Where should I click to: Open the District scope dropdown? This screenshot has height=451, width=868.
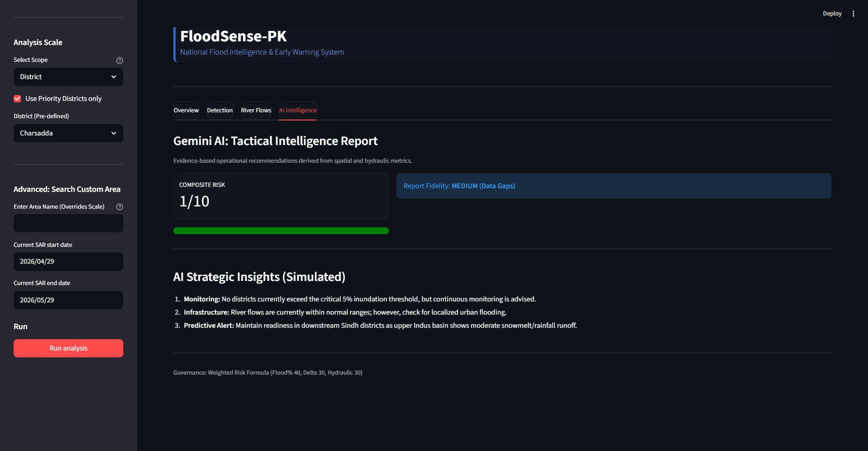tap(68, 77)
